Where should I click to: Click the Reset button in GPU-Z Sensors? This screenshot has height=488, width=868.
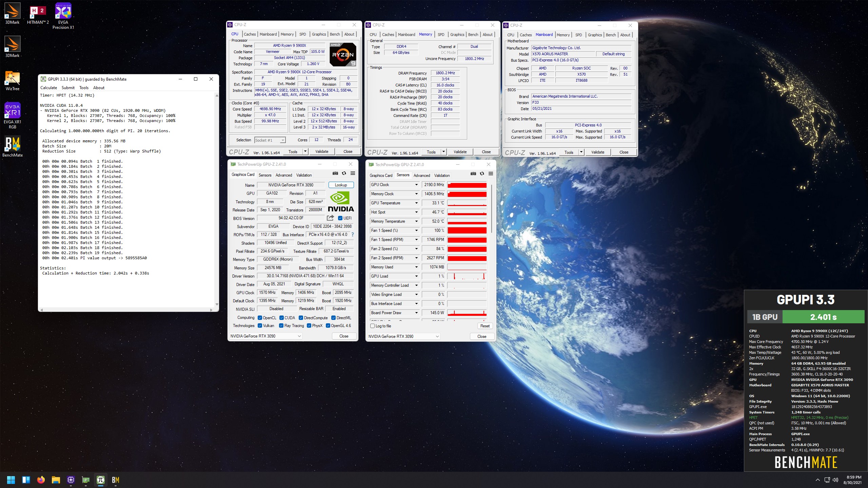(x=485, y=326)
